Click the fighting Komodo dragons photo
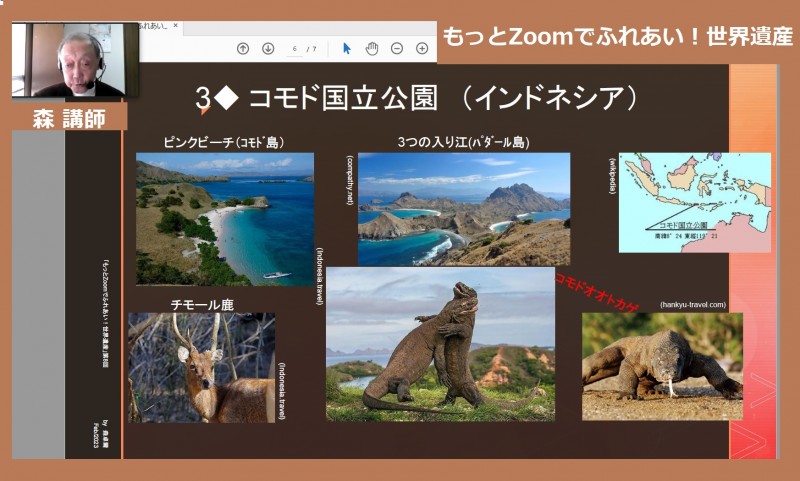Screen dimensions: 800x481 pos(440,344)
